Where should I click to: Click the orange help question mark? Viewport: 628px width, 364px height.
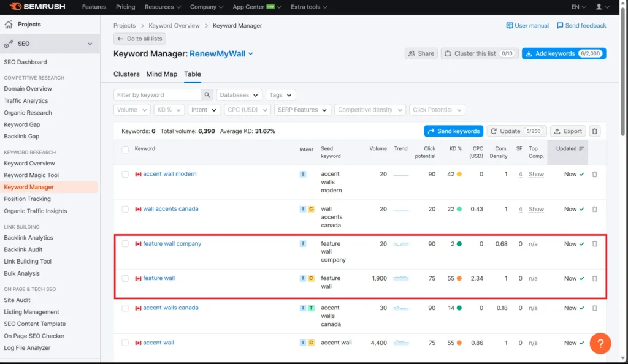[x=600, y=343]
